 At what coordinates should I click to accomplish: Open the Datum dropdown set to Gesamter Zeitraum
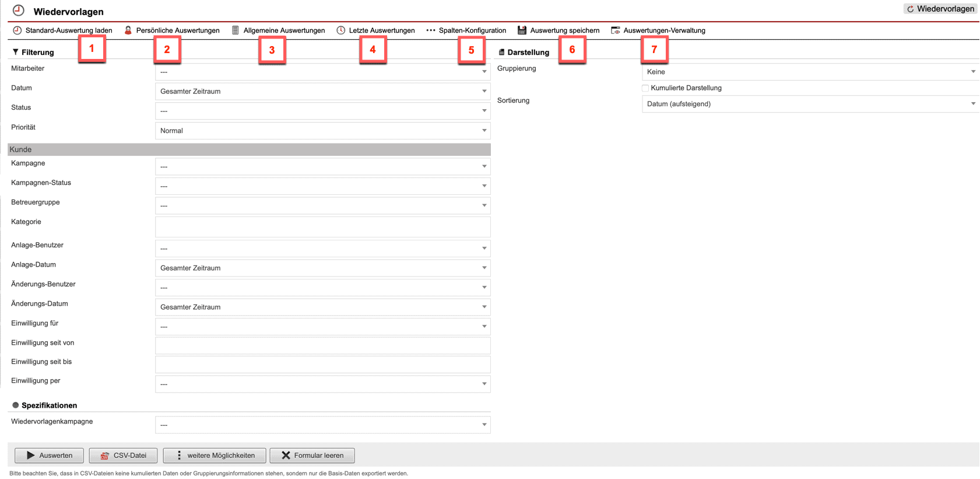pos(322,91)
